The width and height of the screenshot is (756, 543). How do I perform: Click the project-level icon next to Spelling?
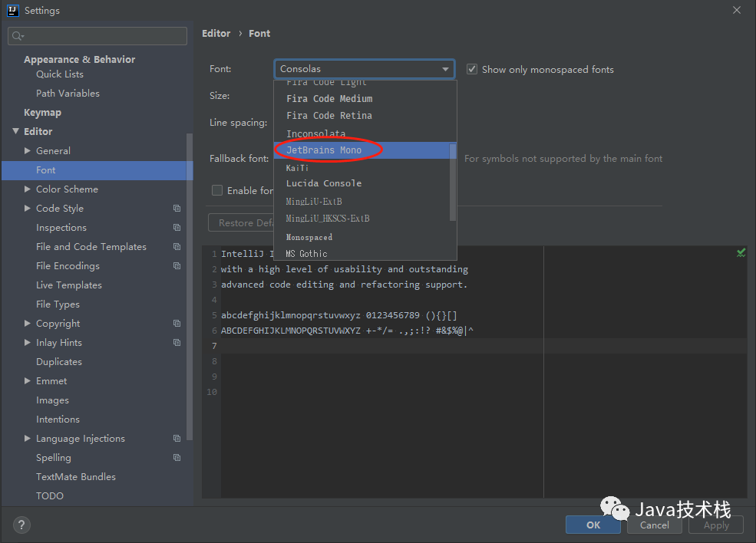(x=177, y=458)
